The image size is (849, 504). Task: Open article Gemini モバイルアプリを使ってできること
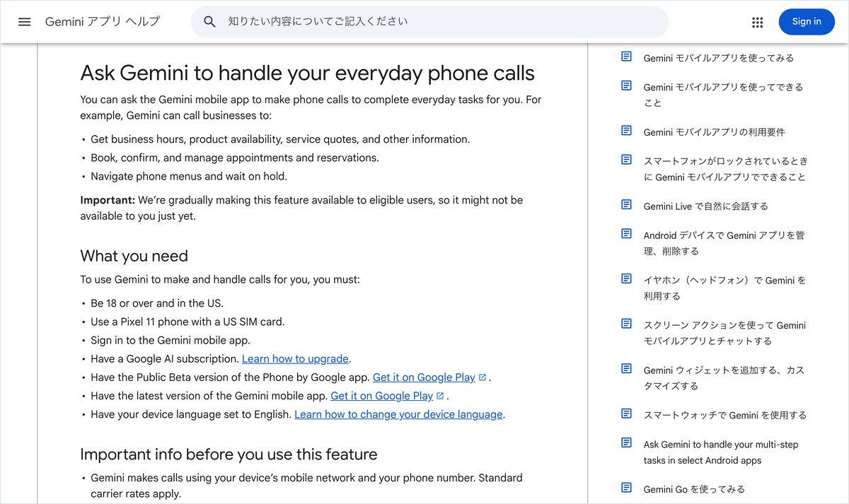tap(724, 95)
